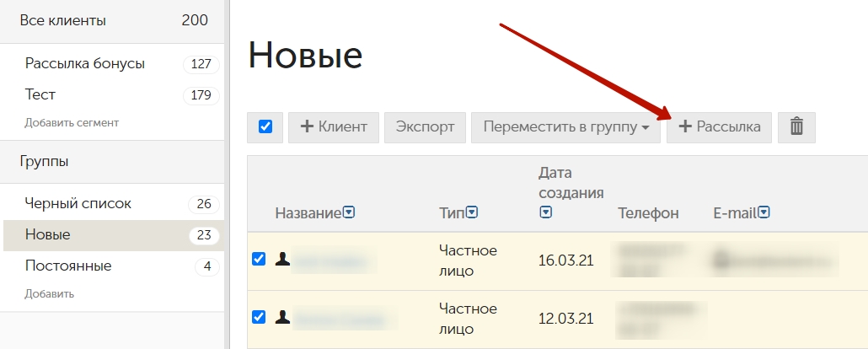Click the person icon in the 16.03.21 row
The height and width of the screenshot is (349, 868).
click(x=282, y=259)
